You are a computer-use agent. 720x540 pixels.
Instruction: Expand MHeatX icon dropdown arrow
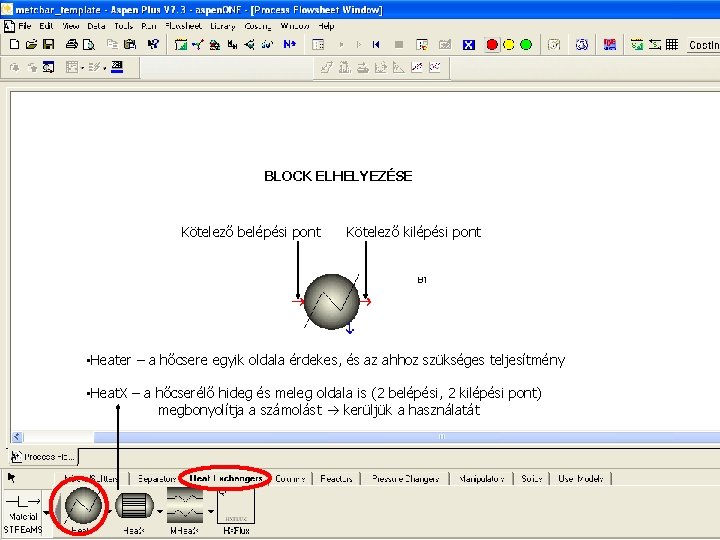click(x=210, y=511)
